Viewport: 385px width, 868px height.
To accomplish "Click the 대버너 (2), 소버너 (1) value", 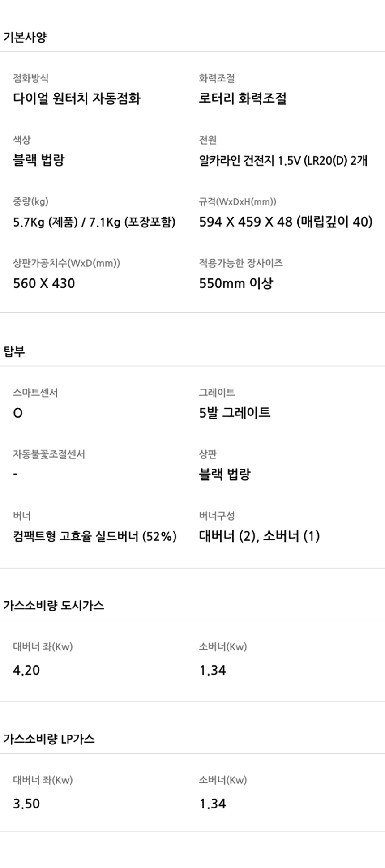I will pos(259,536).
